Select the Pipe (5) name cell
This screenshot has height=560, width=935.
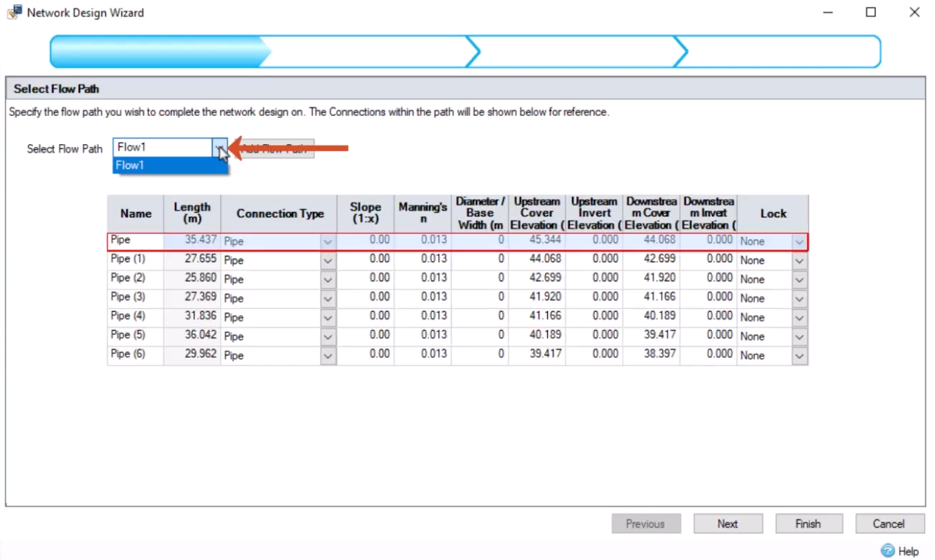pyautogui.click(x=136, y=336)
